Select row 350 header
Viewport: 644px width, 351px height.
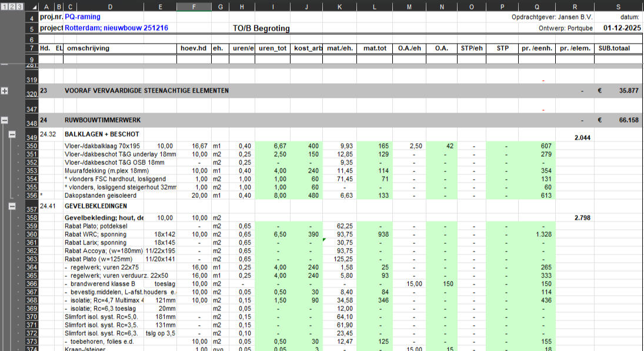(31, 146)
